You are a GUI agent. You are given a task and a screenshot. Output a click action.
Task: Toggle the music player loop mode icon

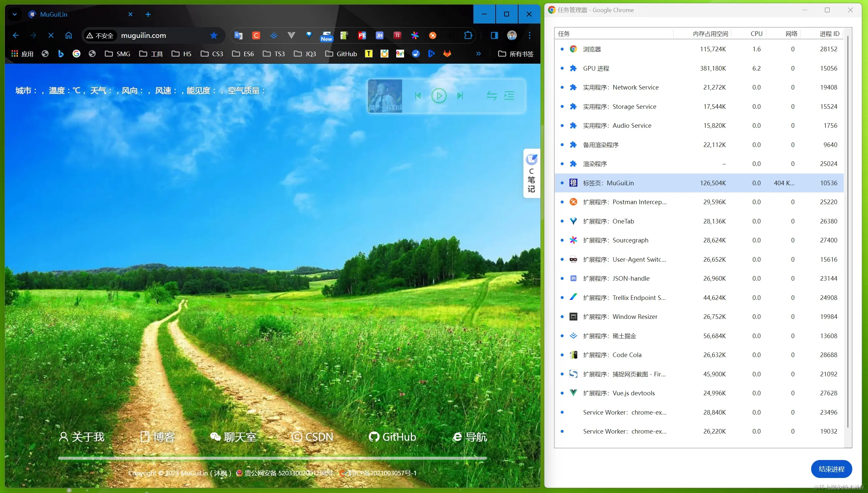(492, 96)
